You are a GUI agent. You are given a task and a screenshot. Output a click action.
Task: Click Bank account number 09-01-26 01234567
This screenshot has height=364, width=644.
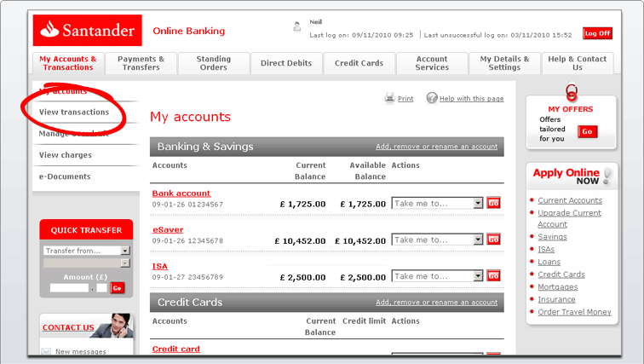coord(187,205)
